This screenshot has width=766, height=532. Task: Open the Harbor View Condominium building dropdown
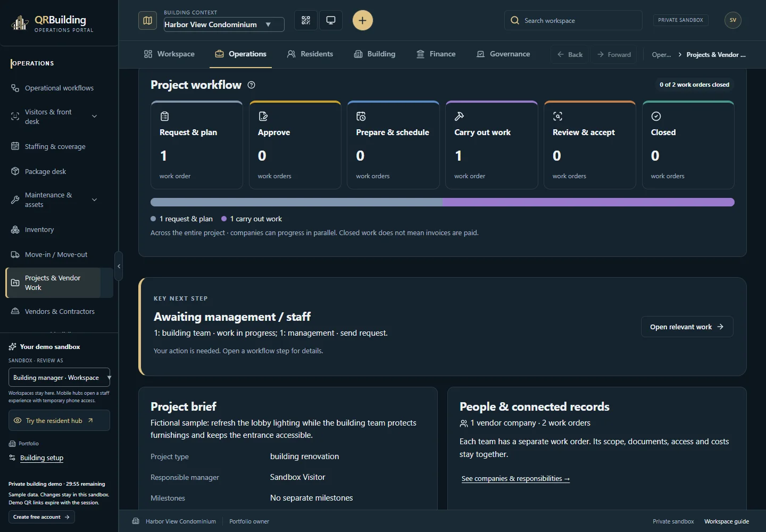pyautogui.click(x=224, y=24)
